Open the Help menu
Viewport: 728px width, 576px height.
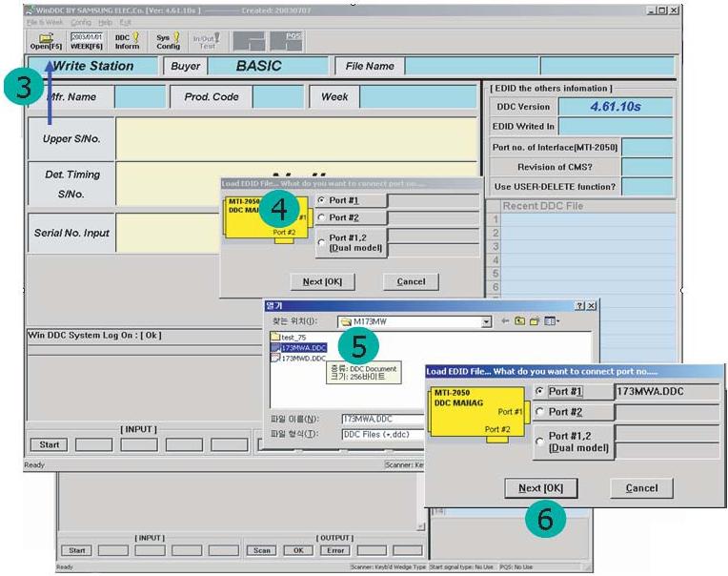[106, 22]
